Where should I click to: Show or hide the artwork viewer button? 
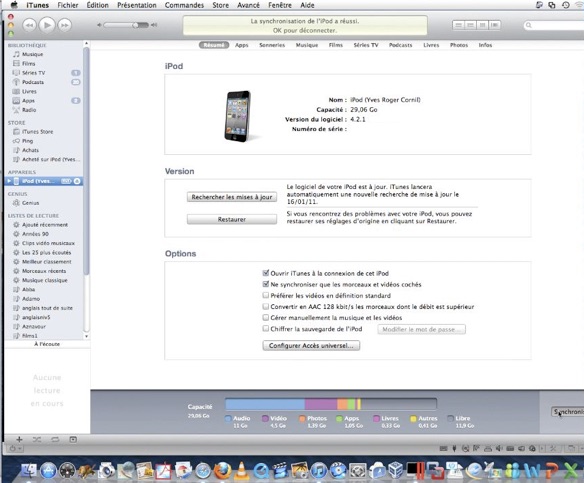pos(73,440)
